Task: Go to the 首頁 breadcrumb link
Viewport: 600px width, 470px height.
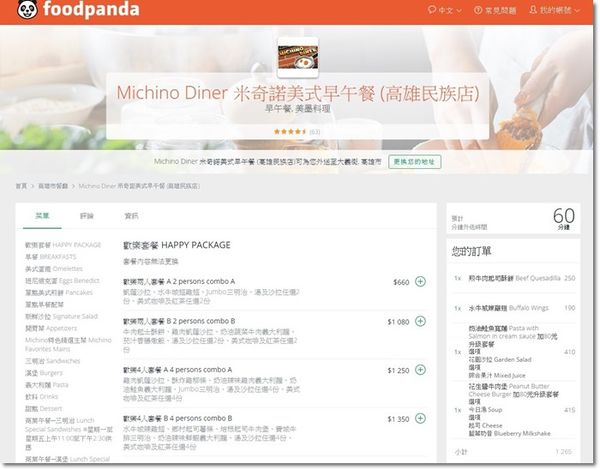Action: click(x=21, y=186)
